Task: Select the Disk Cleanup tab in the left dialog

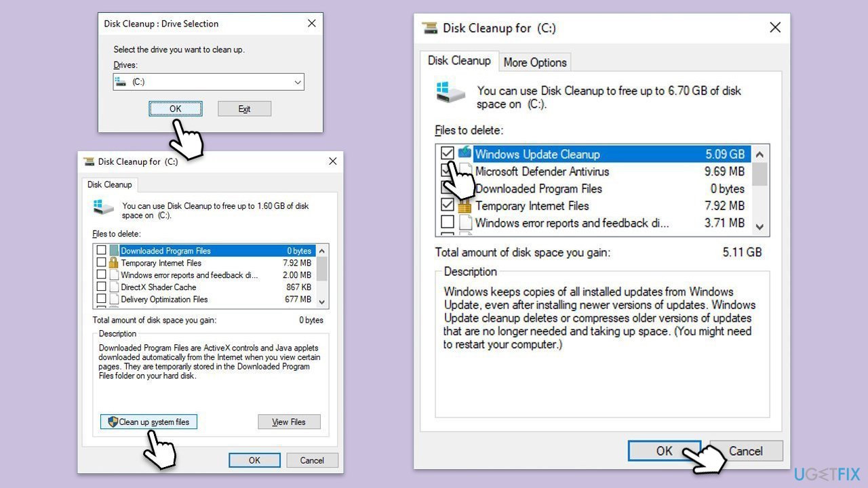Action: [110, 184]
